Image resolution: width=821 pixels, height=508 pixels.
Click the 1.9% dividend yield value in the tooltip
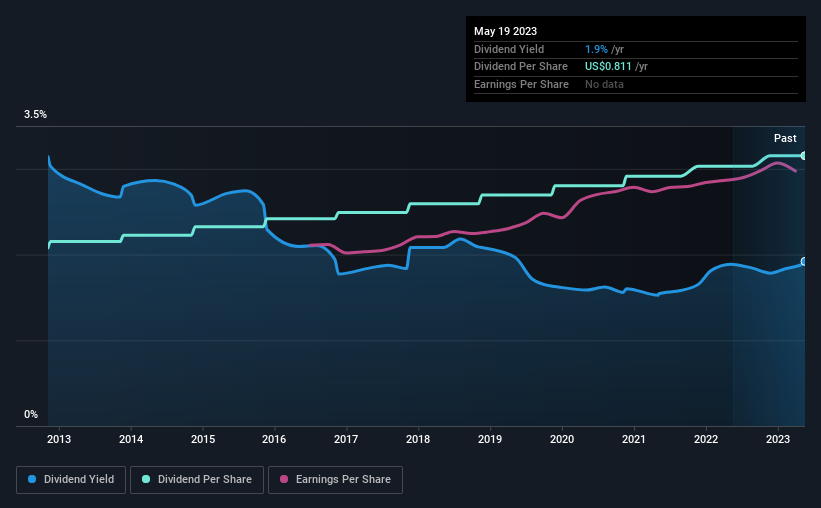597,49
